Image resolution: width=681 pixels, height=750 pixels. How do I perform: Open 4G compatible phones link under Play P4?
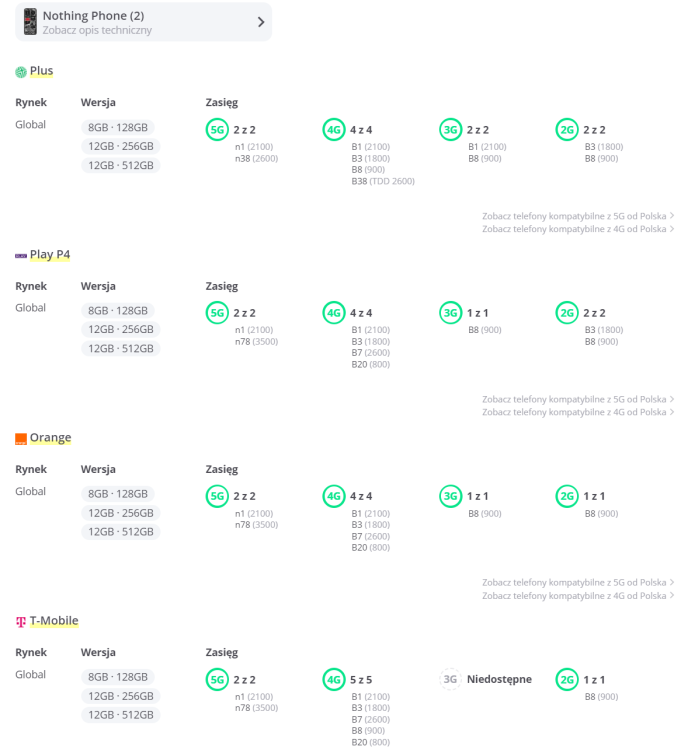point(577,412)
